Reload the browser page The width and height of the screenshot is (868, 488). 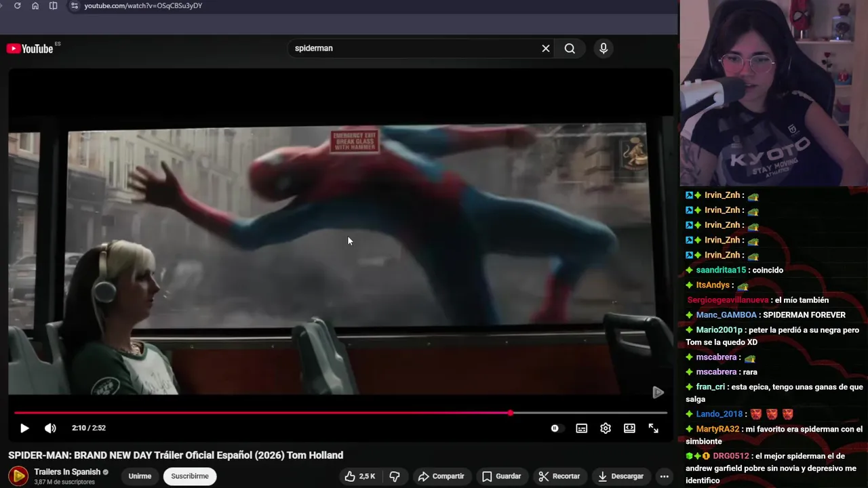point(17,5)
